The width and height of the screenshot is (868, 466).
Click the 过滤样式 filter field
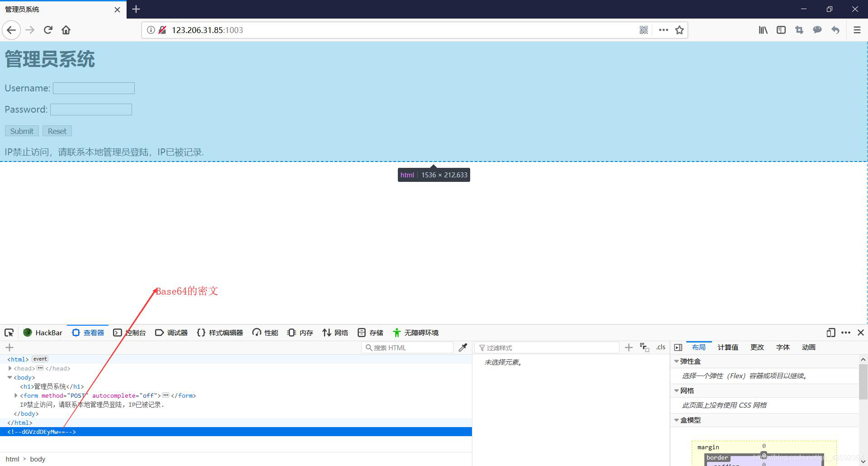point(547,347)
